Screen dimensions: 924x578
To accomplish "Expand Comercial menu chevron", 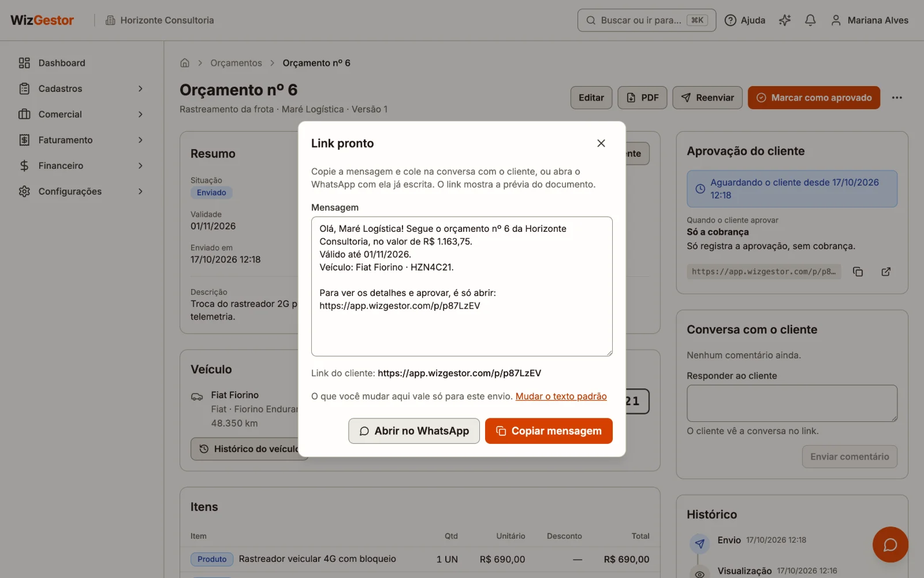I will coord(140,114).
